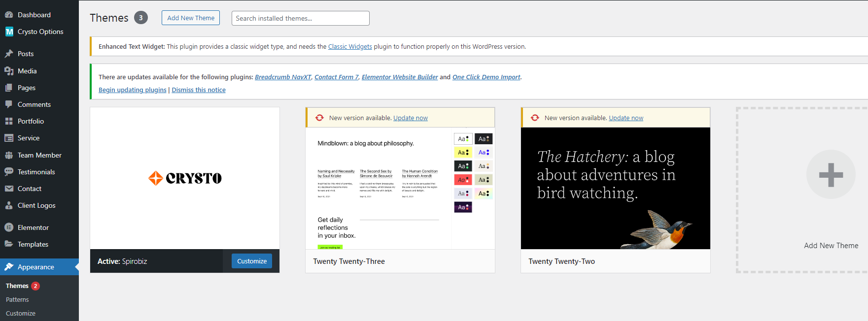
Task: Click the Crysto Options logo icon
Action: coord(9,32)
